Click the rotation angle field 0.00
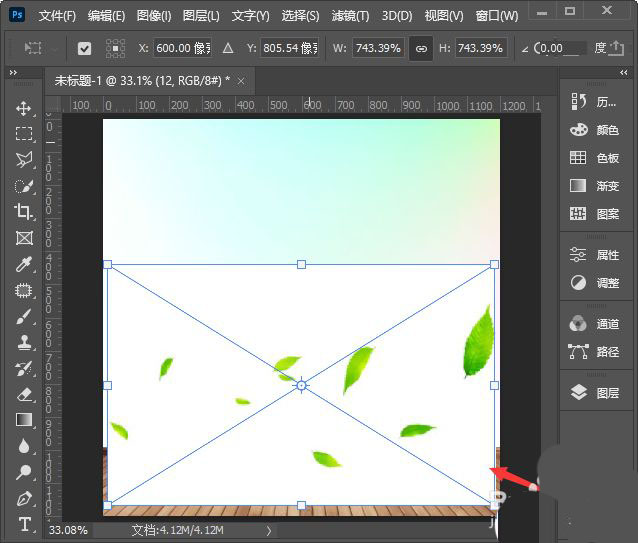Viewport: 638px width, 543px height. tap(559, 48)
